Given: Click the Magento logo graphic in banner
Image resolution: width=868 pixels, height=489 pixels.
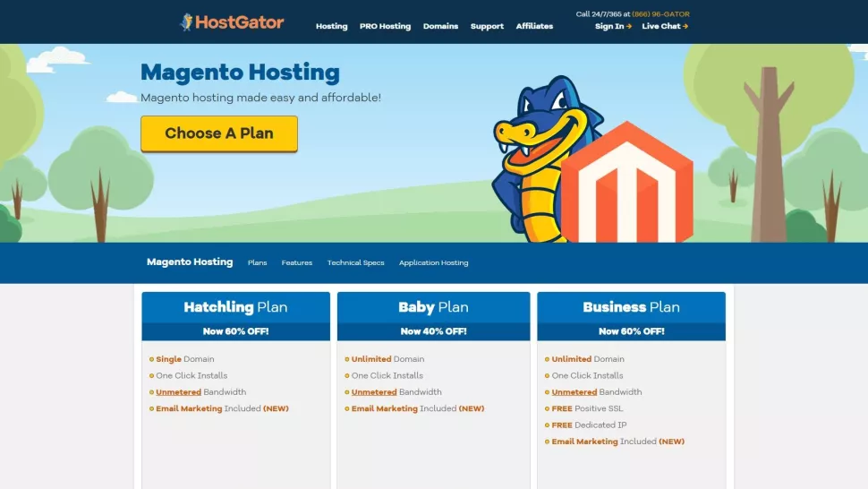Looking at the screenshot, I should click(627, 183).
